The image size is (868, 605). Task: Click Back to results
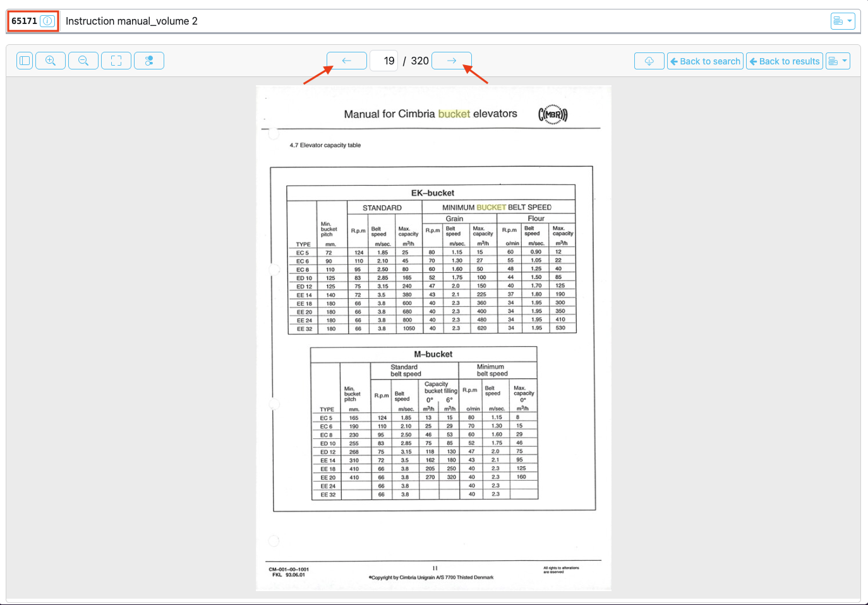pos(785,61)
